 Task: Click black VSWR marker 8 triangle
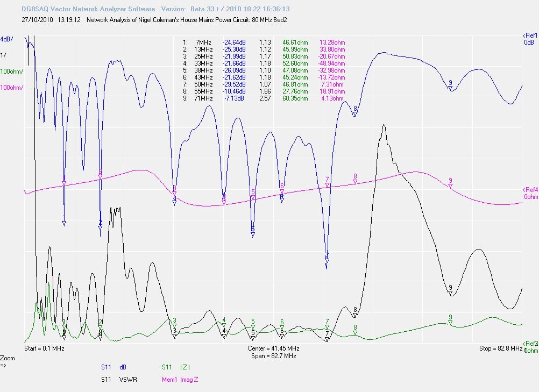coord(355,316)
